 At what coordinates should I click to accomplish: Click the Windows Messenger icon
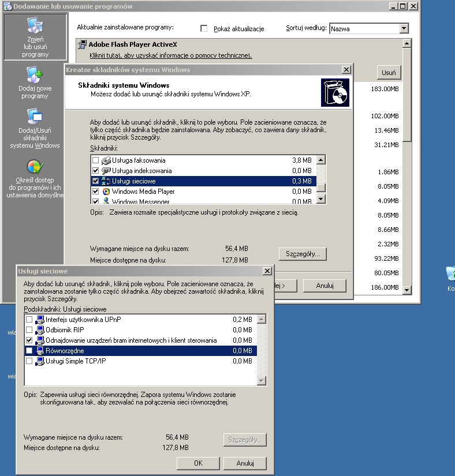tap(106, 201)
